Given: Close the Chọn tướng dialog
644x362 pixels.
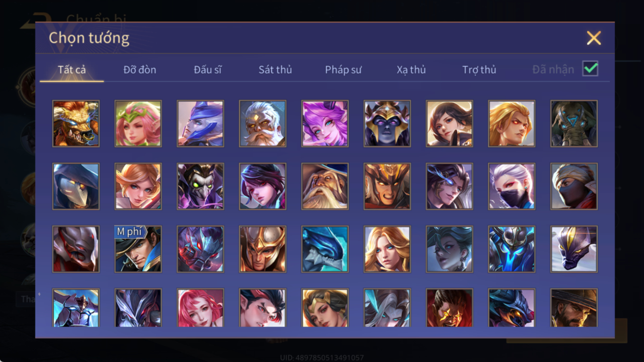Looking at the screenshot, I should 594,38.
